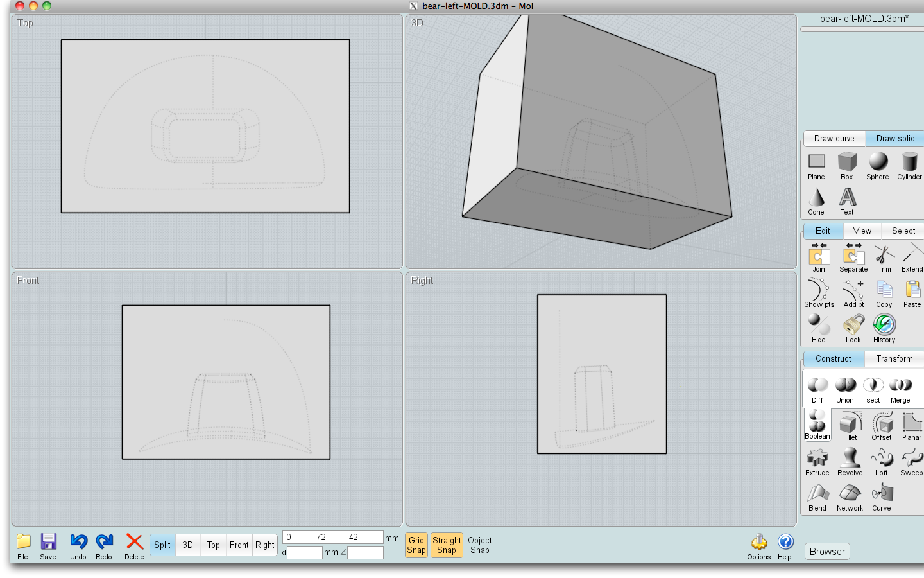This screenshot has height=578, width=924.
Task: Click the Separate edit tool
Action: point(853,258)
